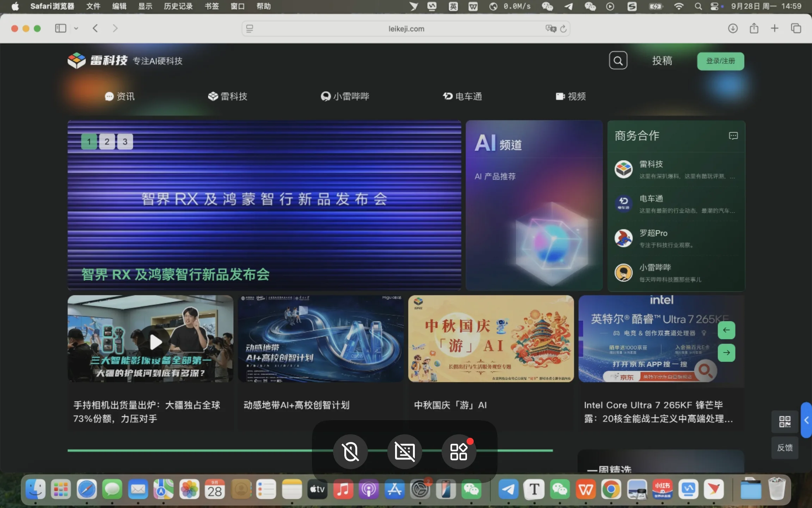The width and height of the screenshot is (812, 508).
Task: Open Control Center in menu bar
Action: tap(715, 6)
